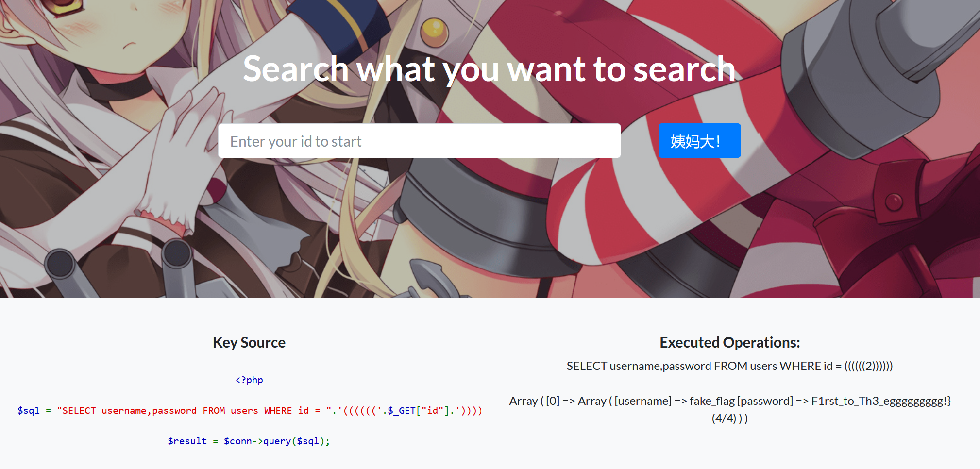This screenshot has height=469, width=980.
Task: Click the "(4/4) ) )" output line
Action: [x=729, y=419]
